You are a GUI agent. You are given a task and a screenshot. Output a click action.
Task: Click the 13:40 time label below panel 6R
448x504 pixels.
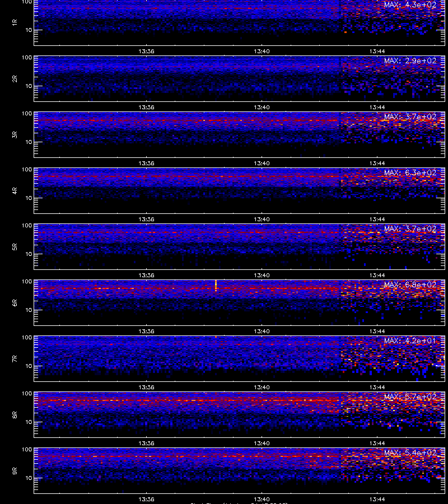262,331
